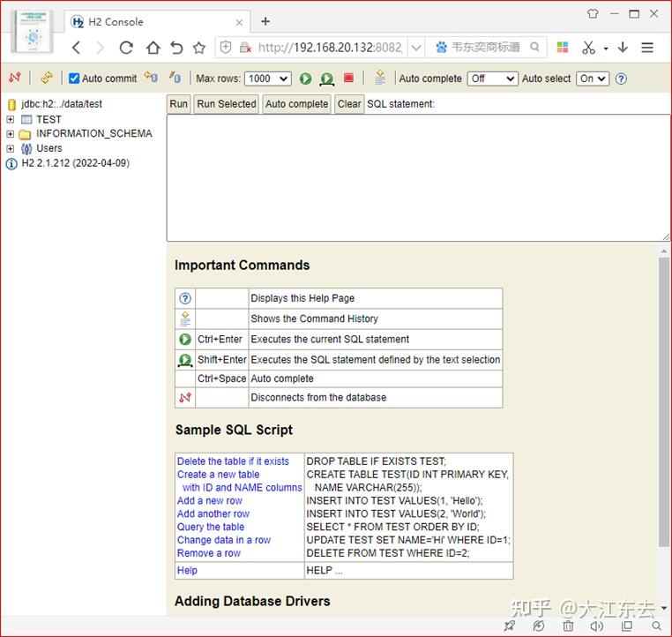Image resolution: width=672 pixels, height=637 pixels.
Task: Click the green Run statement icon
Action: (305, 79)
